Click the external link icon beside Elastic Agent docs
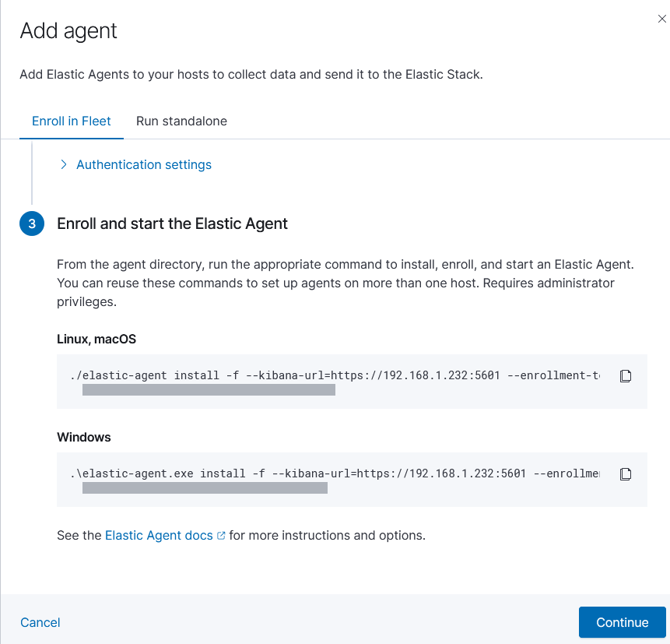This screenshot has width=670, height=644. [221, 535]
